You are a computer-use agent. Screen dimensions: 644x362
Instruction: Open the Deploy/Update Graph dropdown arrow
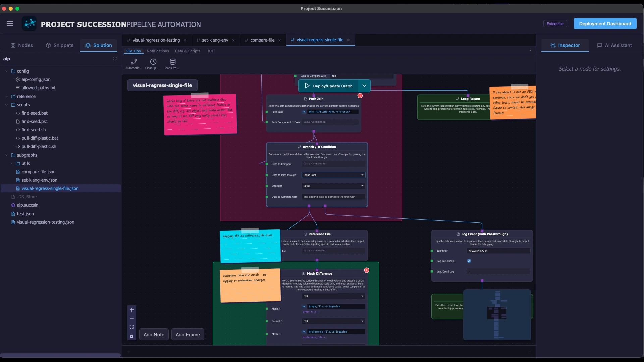click(x=364, y=86)
